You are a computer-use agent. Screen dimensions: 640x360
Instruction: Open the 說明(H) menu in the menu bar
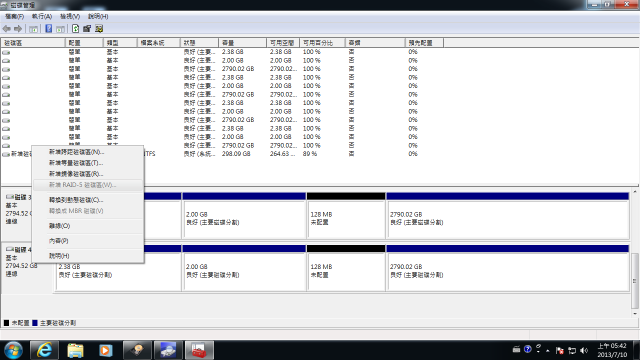[98, 16]
